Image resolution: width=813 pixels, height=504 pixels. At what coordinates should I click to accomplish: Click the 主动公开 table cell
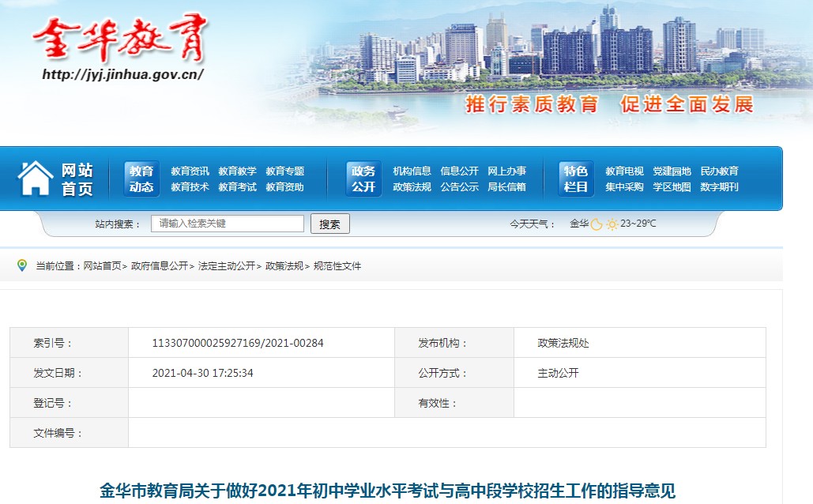point(639,373)
